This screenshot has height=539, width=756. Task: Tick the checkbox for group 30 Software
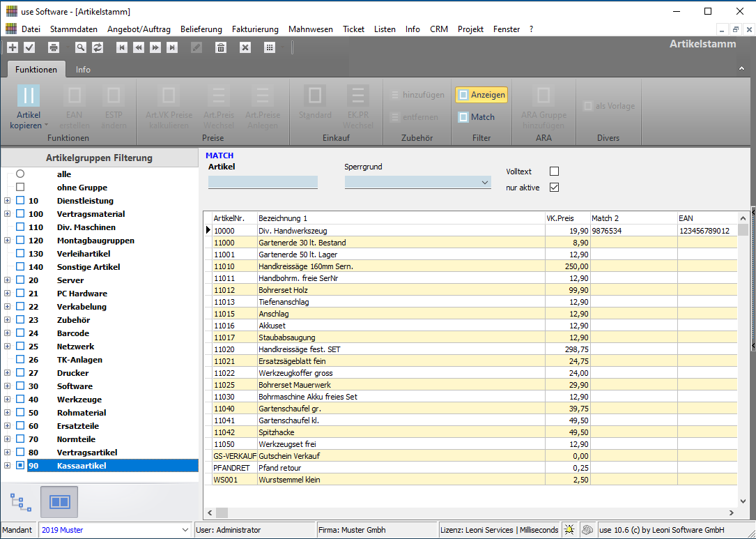20,386
